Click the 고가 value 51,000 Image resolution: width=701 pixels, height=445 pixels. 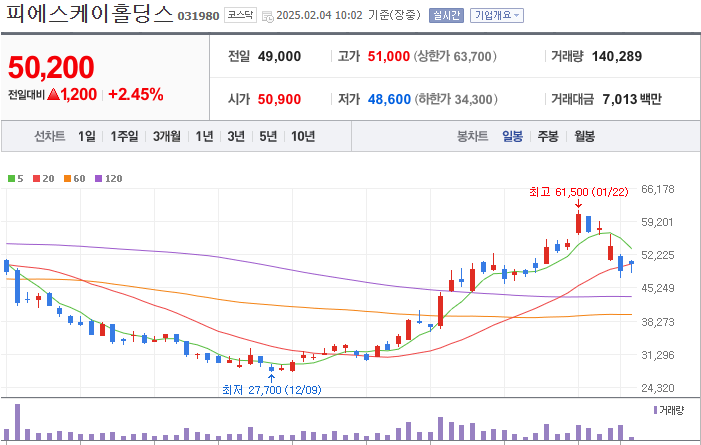pos(389,56)
